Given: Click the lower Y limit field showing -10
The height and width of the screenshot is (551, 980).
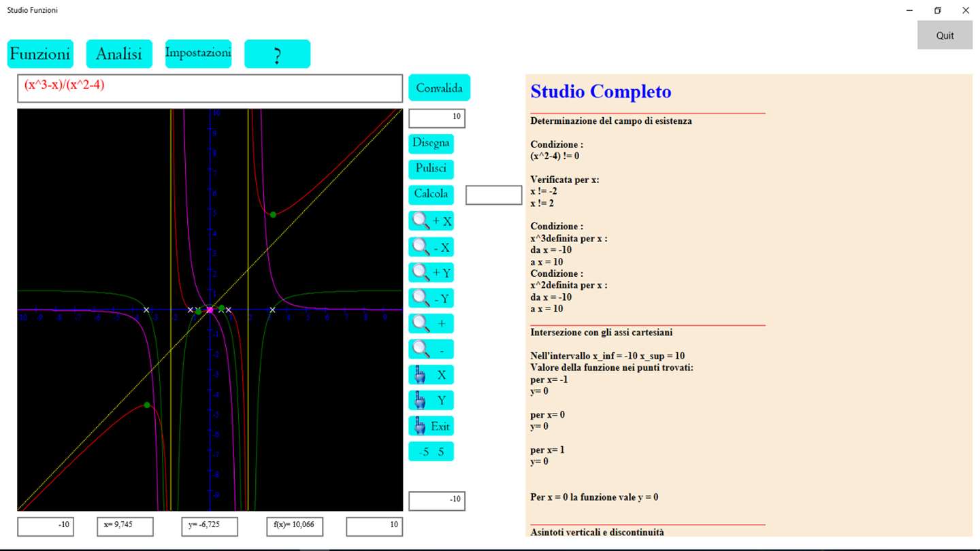Looking at the screenshot, I should pyautogui.click(x=437, y=501).
